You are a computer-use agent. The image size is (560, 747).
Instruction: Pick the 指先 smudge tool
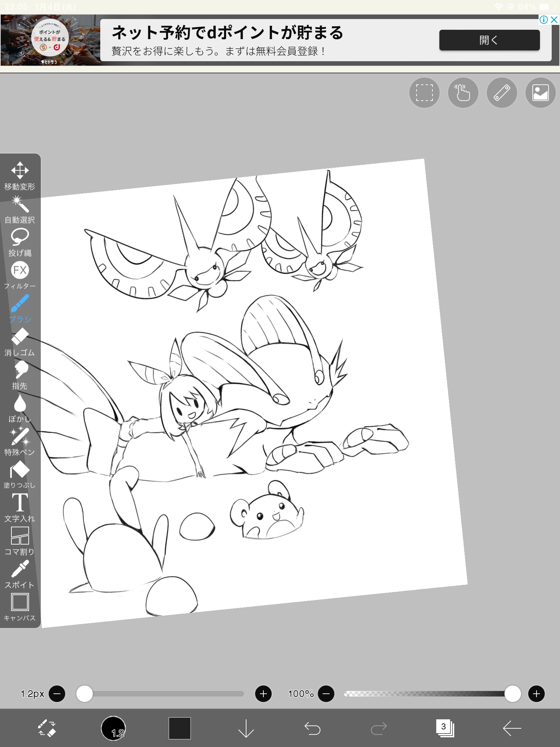[20, 375]
